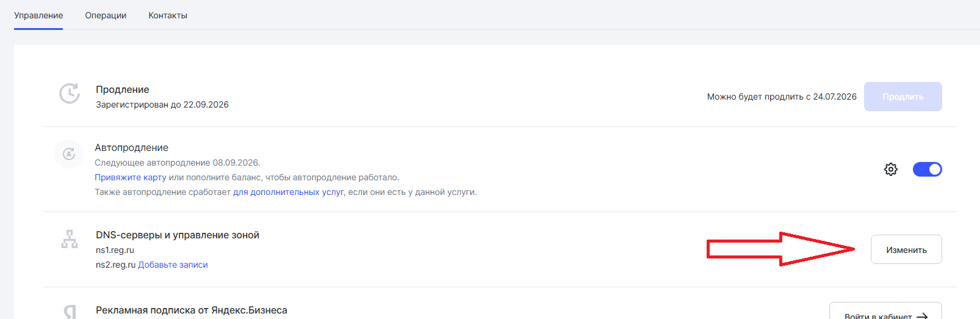
Task: Click the renewal clock icon beside Продление
Action: (70, 94)
